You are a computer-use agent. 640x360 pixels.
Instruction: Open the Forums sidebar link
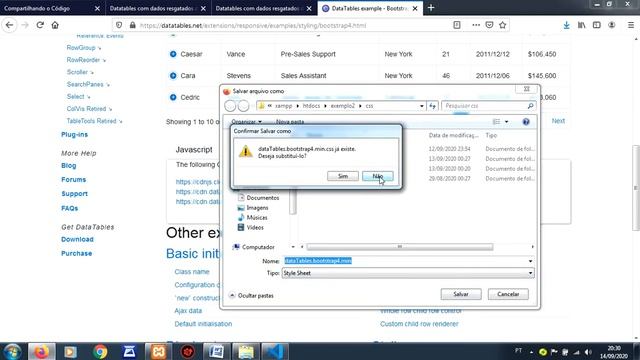[x=73, y=179]
